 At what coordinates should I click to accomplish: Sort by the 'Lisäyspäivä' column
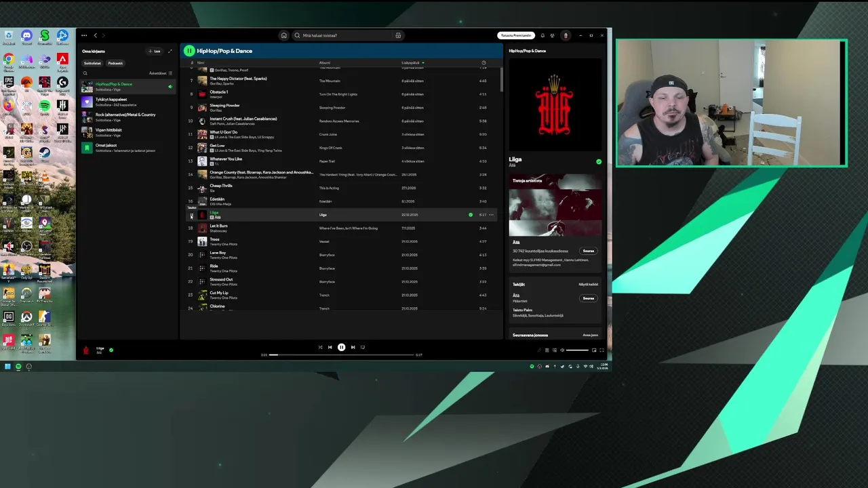pyautogui.click(x=412, y=63)
